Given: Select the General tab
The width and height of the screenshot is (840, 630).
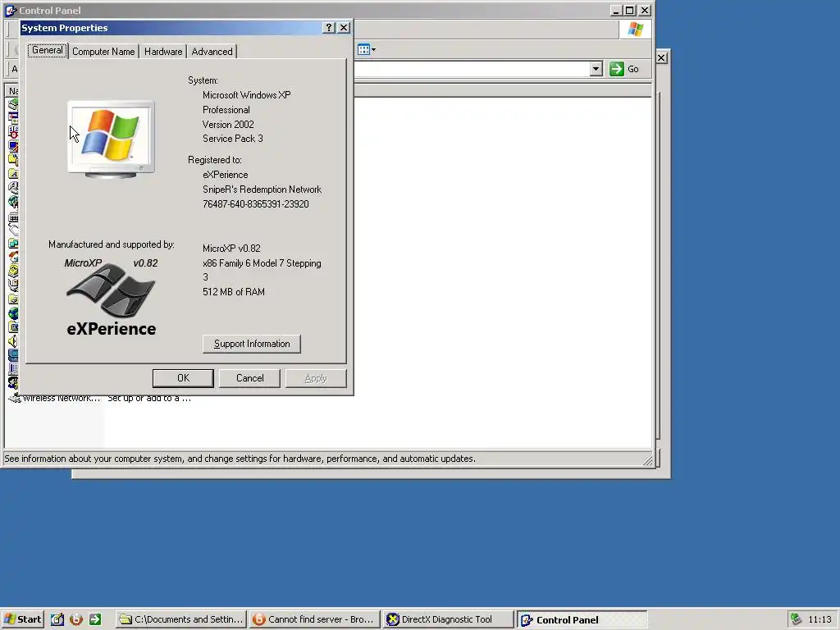Looking at the screenshot, I should 47,50.
